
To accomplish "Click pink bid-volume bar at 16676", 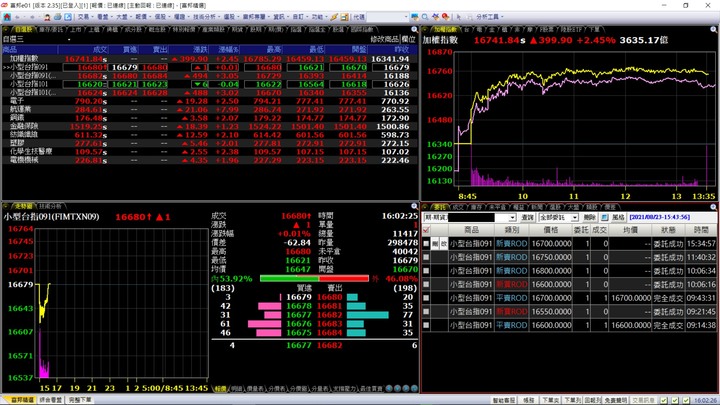I will coord(264,324).
